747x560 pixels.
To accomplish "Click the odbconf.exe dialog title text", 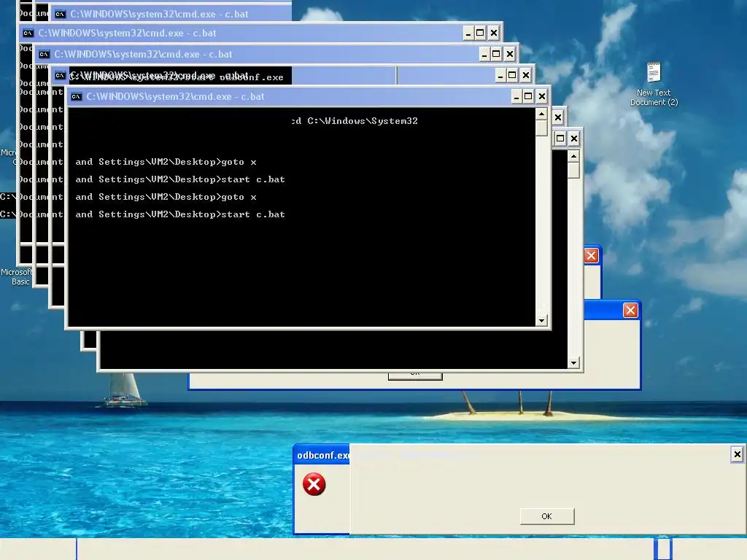I will 323,455.
